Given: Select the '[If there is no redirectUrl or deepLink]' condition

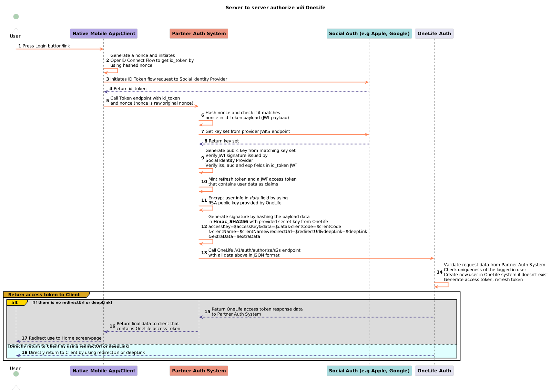Looking at the screenshot, I should (72, 303).
